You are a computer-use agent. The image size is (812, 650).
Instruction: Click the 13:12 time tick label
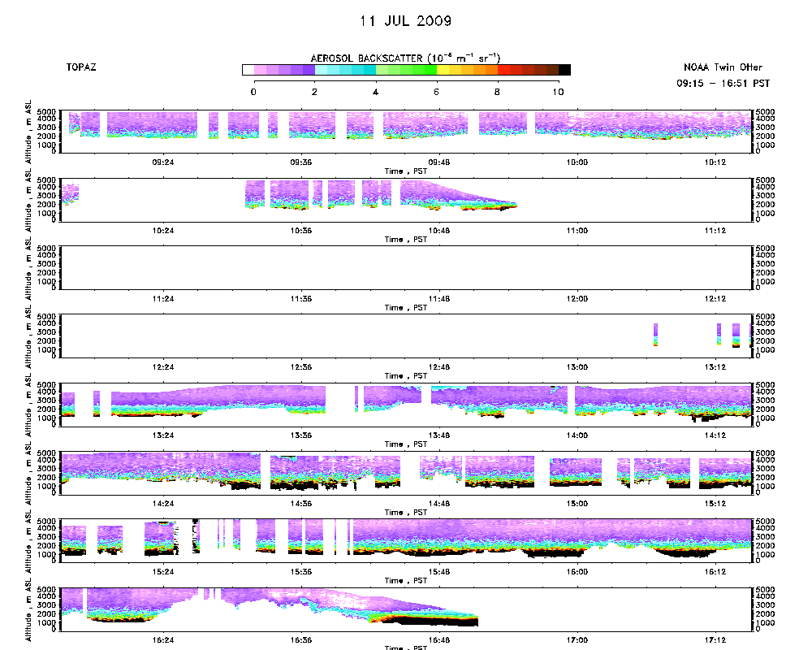pos(715,367)
